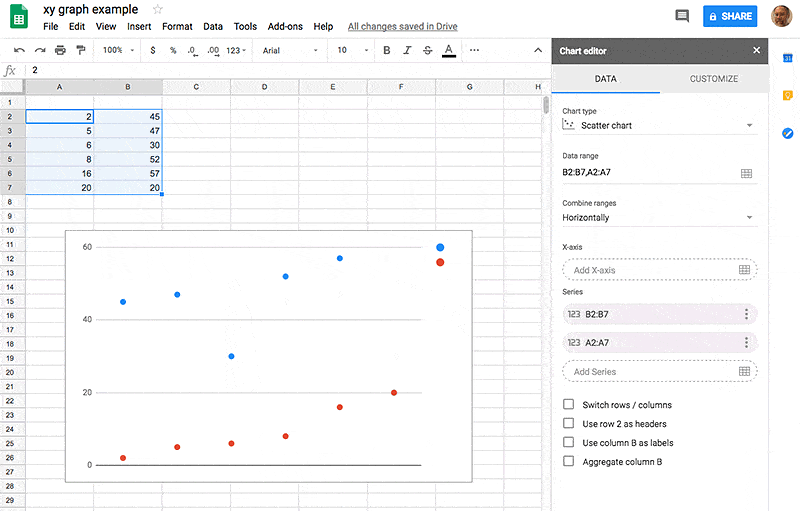
Task: Switch to the CUSTOMIZE tab
Action: point(714,79)
